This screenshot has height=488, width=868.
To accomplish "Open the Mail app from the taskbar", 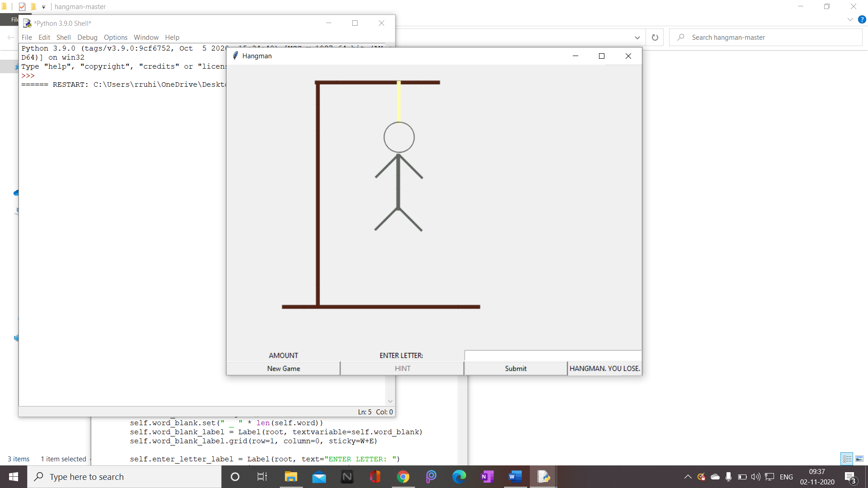I will tap(320, 477).
